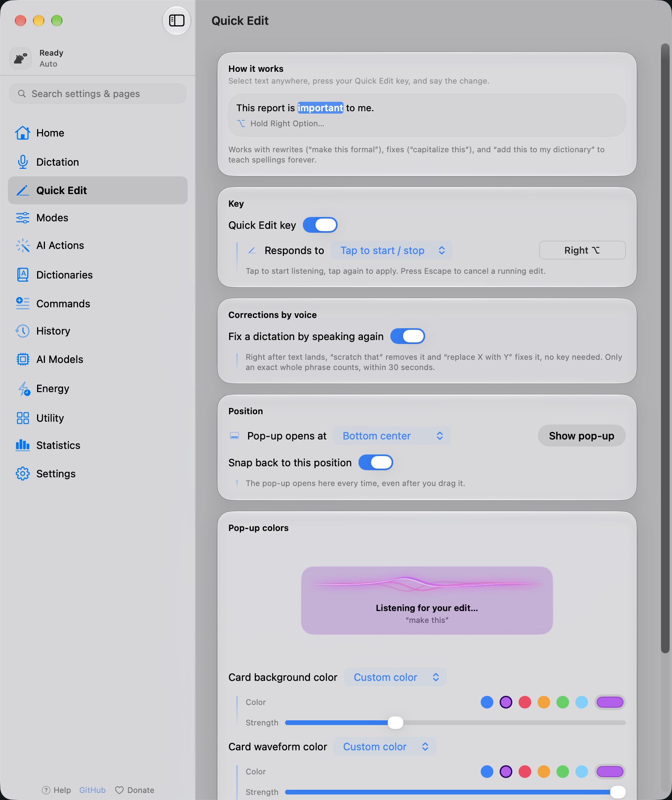
Task: Toggle Snap back to this position
Action: point(375,462)
